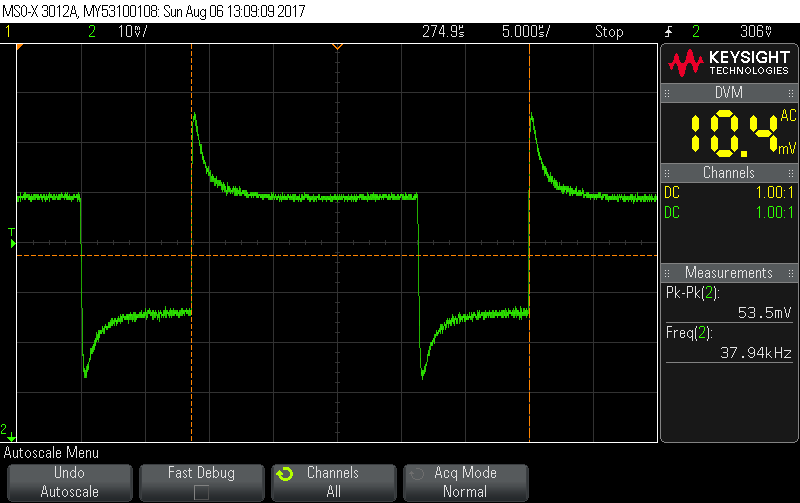
Task: Click the Keysight Technologies logo
Action: coord(729,64)
